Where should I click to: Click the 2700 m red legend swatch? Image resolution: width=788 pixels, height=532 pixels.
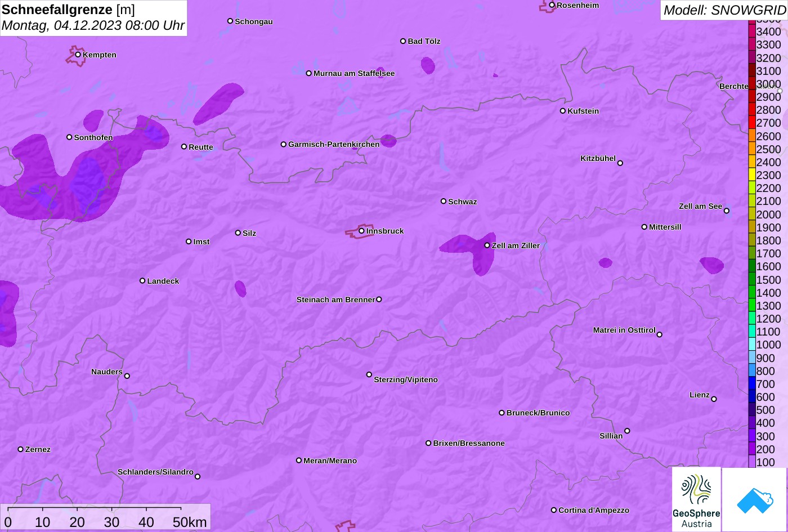(751, 123)
